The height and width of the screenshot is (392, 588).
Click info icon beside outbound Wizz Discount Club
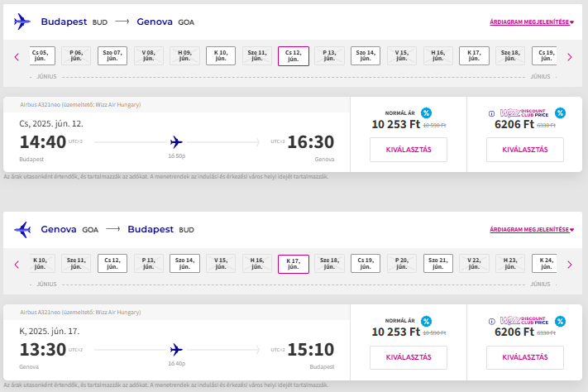point(491,113)
